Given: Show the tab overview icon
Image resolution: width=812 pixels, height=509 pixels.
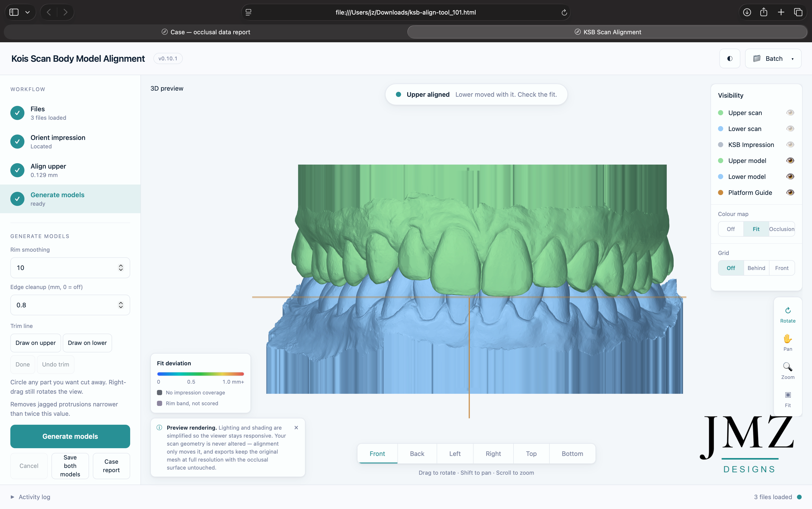Looking at the screenshot, I should [x=798, y=12].
